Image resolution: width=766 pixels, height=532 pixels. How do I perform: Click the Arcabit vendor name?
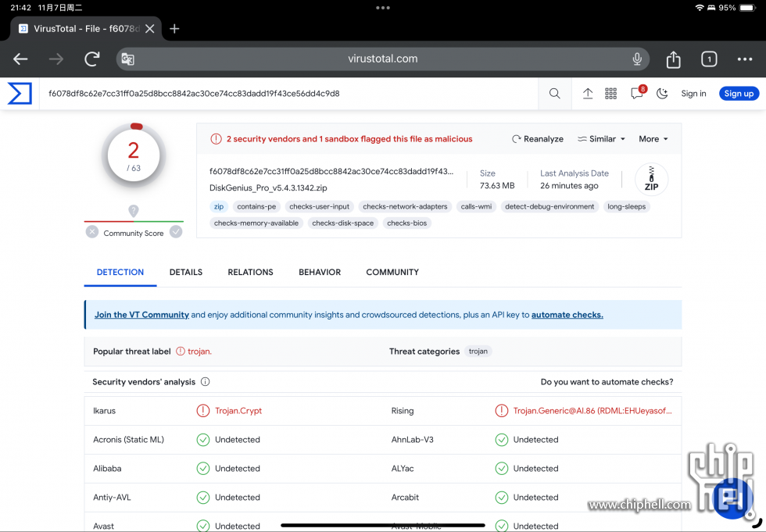[405, 498]
